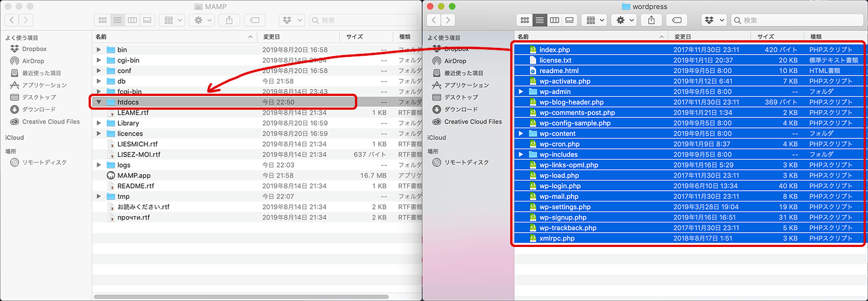Screen dimensions: 868x301
Task: Switch MAMP window to icon view
Action: pos(102,20)
